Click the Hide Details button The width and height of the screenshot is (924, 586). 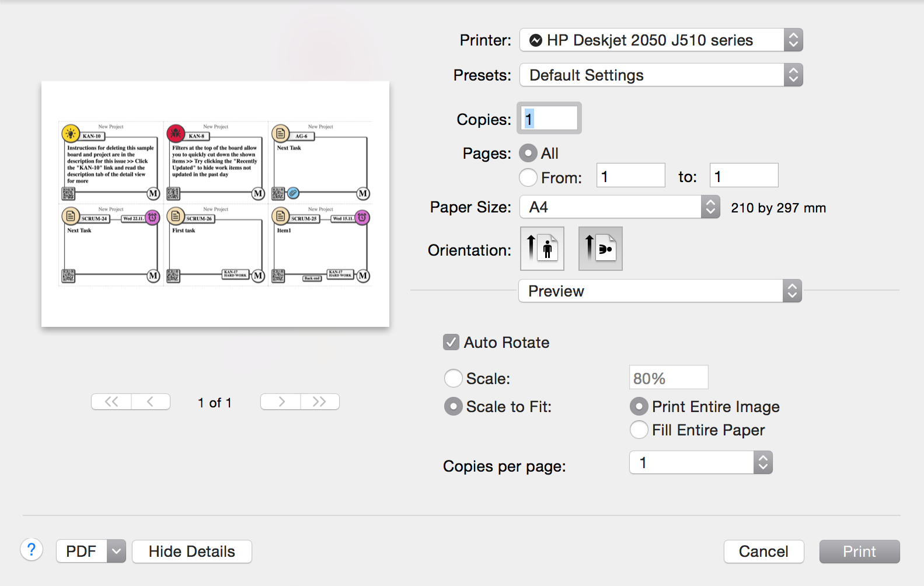(x=192, y=552)
